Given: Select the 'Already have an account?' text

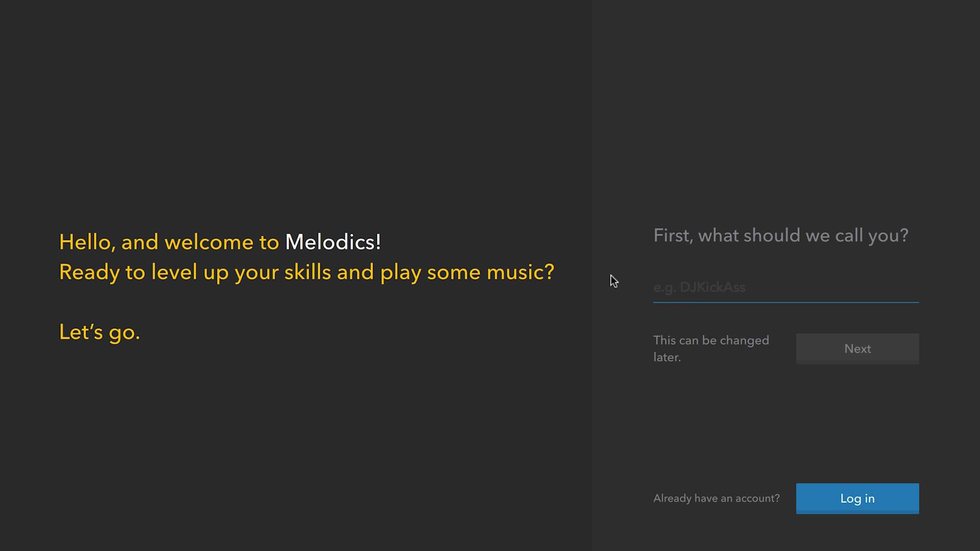Looking at the screenshot, I should click(x=717, y=498).
